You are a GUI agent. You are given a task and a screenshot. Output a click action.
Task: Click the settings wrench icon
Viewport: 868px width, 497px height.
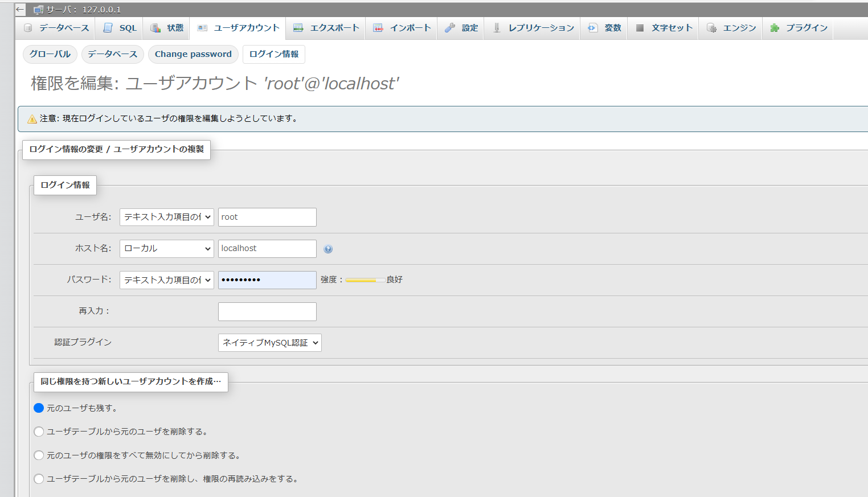[x=450, y=28]
